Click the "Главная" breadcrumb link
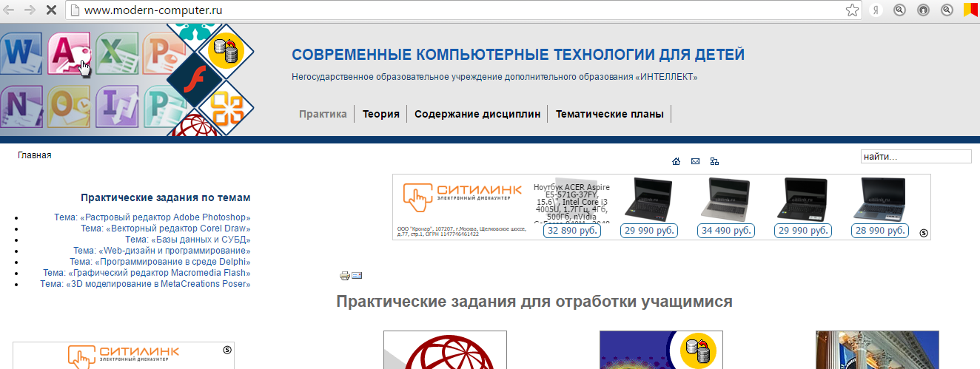The image size is (980, 369). 35,155
